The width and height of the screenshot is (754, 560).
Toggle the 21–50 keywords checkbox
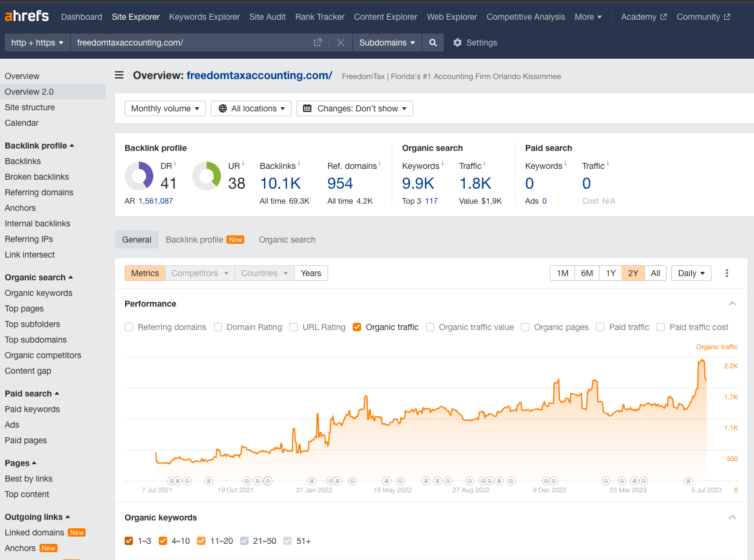244,541
